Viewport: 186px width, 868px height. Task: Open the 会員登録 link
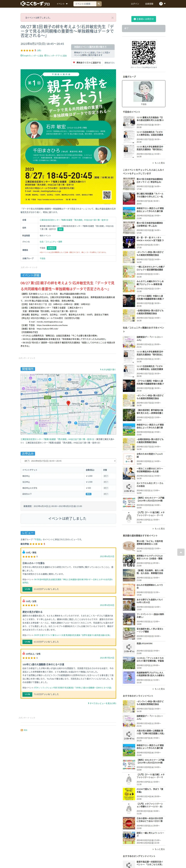coord(149,4)
